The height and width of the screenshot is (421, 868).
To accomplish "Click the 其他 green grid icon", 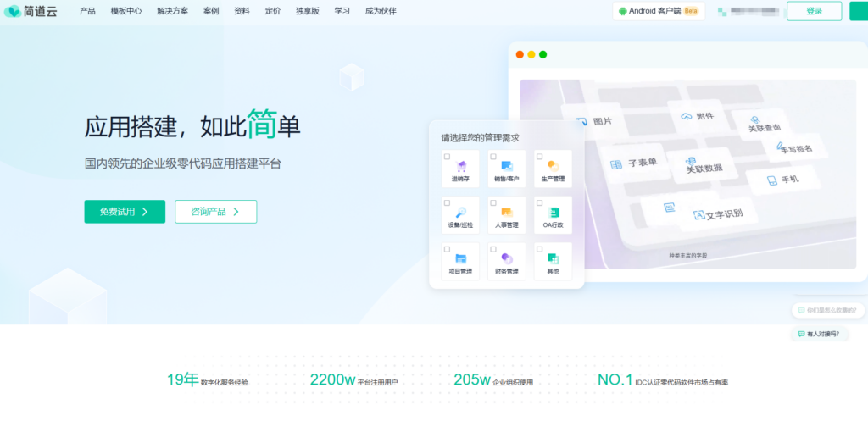I will coord(553,258).
